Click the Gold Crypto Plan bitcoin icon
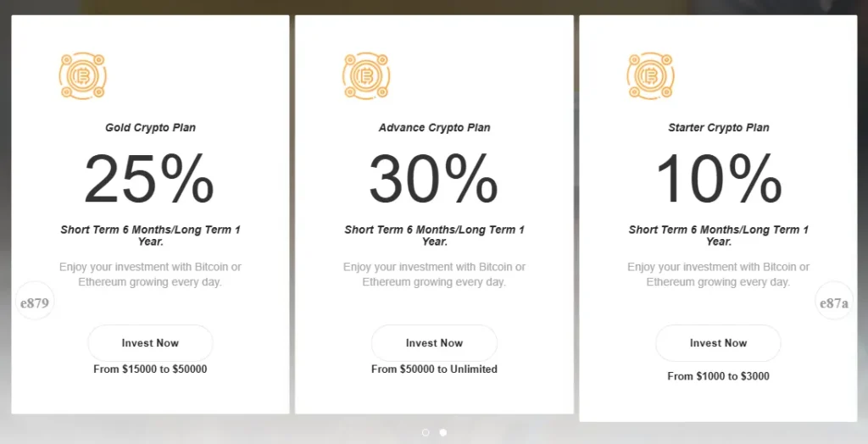 [x=83, y=75]
